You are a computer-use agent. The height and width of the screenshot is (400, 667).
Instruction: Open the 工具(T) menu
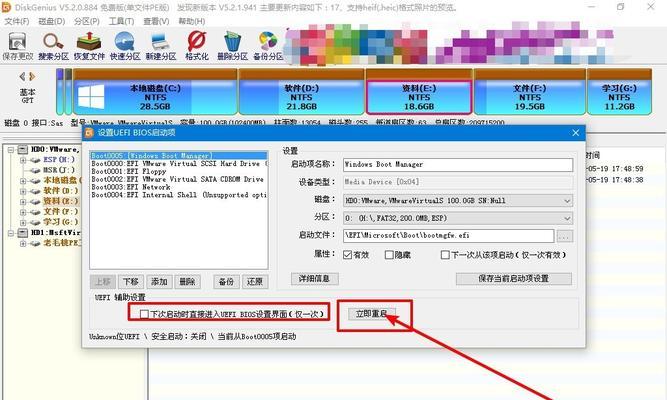point(121,21)
